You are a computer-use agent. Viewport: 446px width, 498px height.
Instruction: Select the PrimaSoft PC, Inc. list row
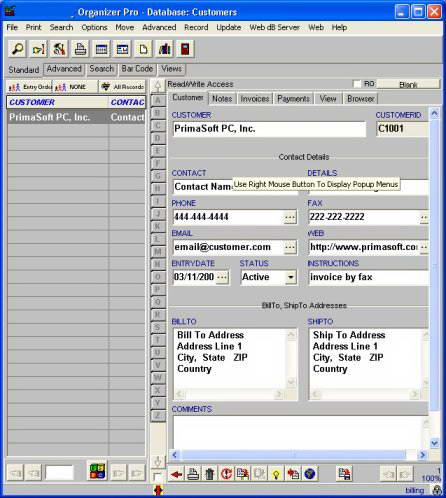click(x=76, y=117)
